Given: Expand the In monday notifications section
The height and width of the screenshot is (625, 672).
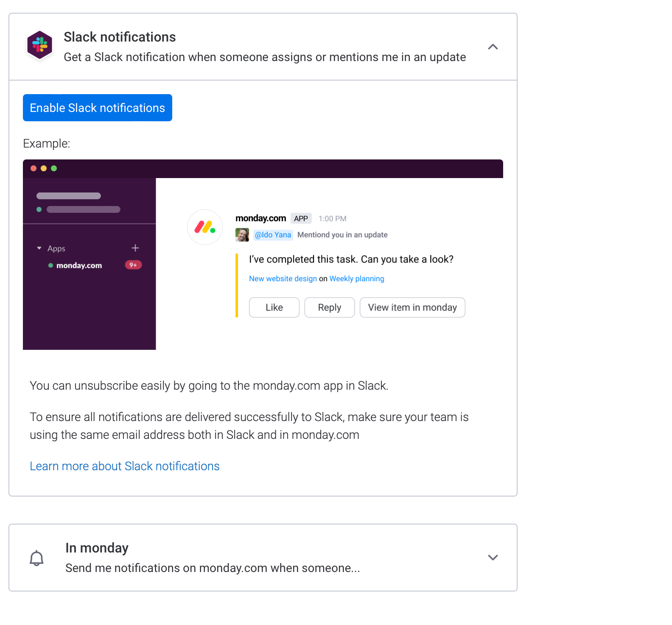Looking at the screenshot, I should tap(493, 558).
